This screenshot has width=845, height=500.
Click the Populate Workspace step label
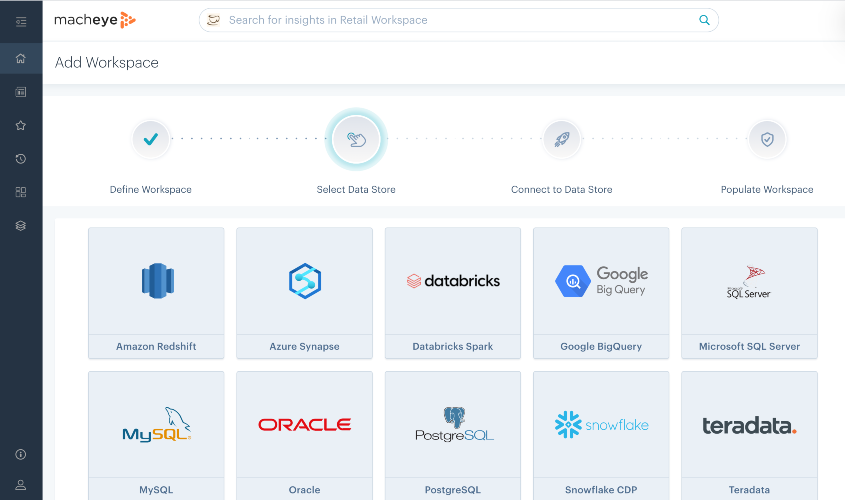point(767,190)
